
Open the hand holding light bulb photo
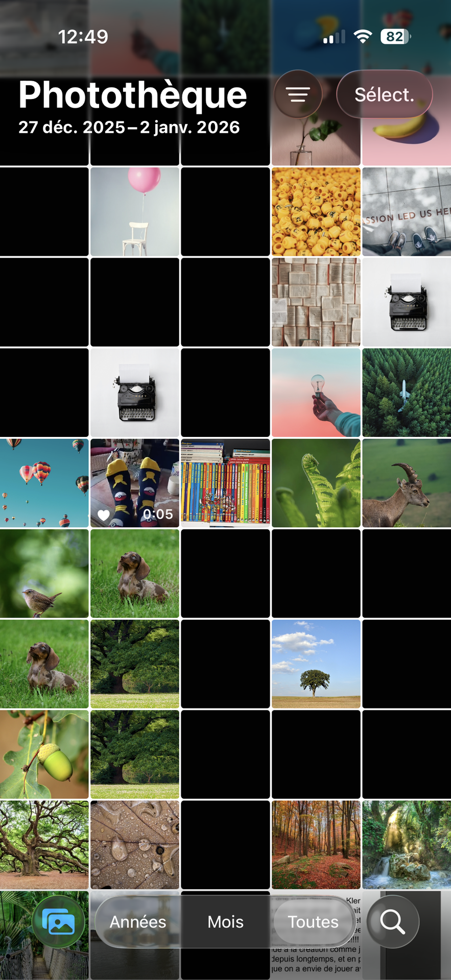click(316, 393)
